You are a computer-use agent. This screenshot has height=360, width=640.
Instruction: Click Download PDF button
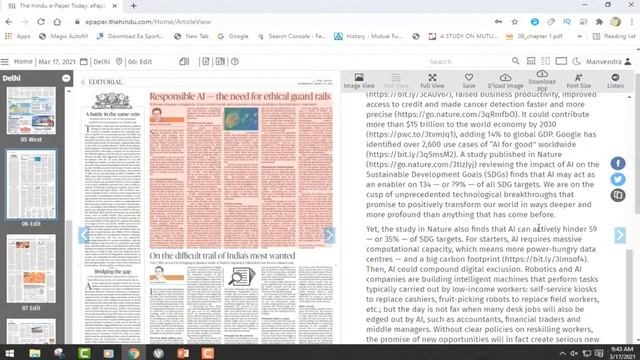pyautogui.click(x=542, y=81)
